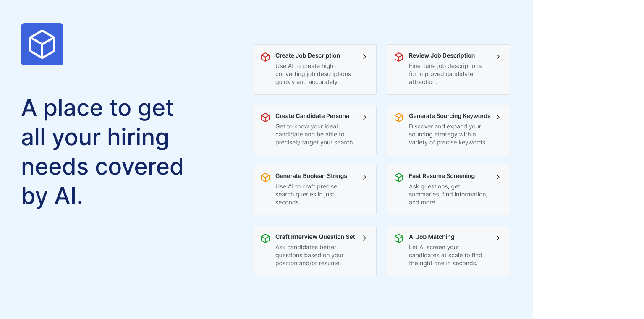
Task: Click the headline about hiring needs covered by AI
Action: (x=102, y=152)
